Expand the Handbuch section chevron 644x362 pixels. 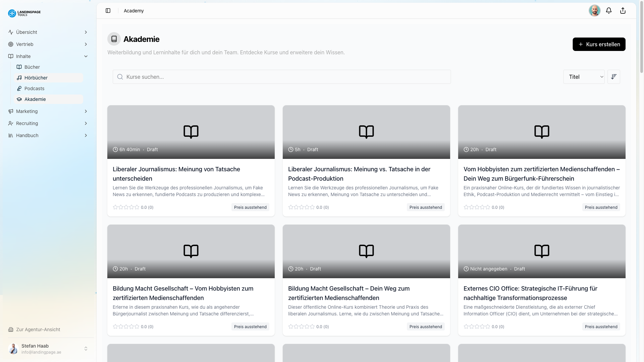pyautogui.click(x=86, y=135)
